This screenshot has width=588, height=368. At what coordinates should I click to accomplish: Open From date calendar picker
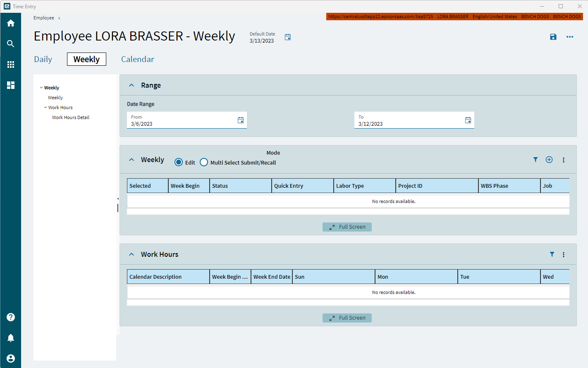[x=241, y=120]
